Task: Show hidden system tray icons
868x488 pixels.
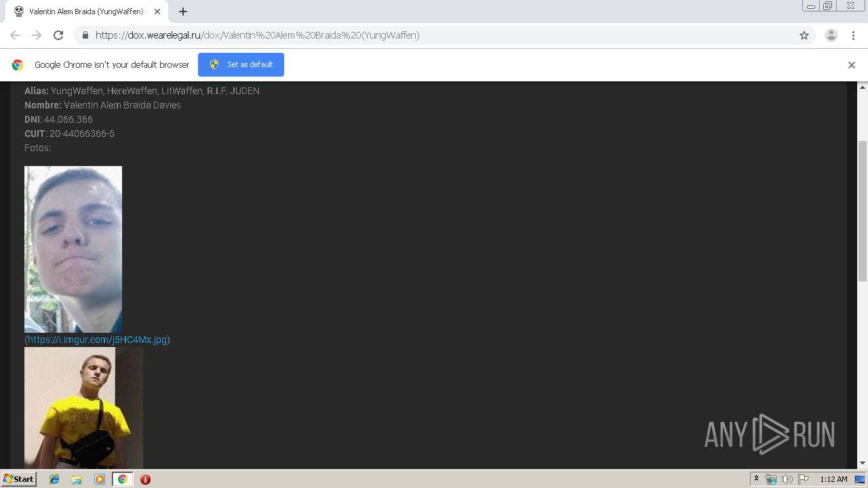Action: (x=756, y=479)
